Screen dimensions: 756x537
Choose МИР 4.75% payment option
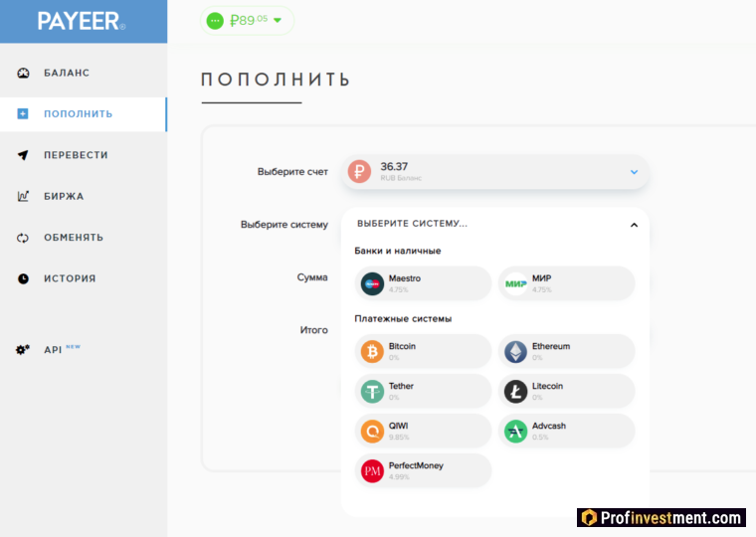pyautogui.click(x=567, y=284)
